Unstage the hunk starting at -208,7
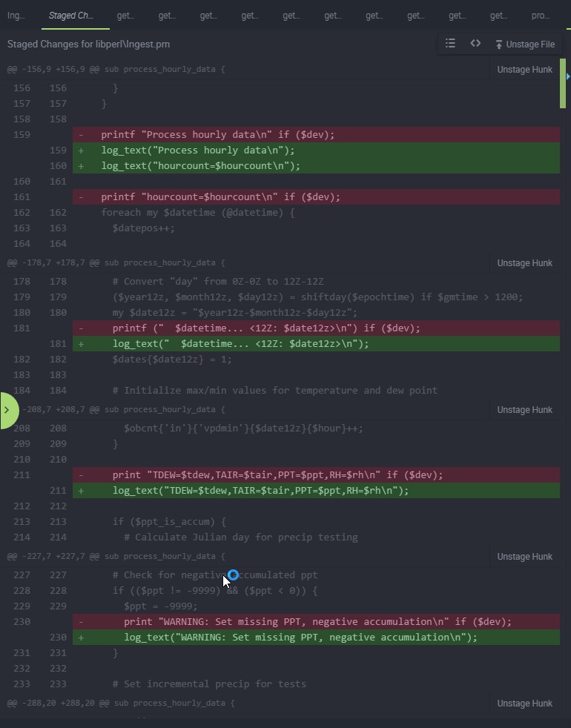The width and height of the screenshot is (571, 728). 524,410
